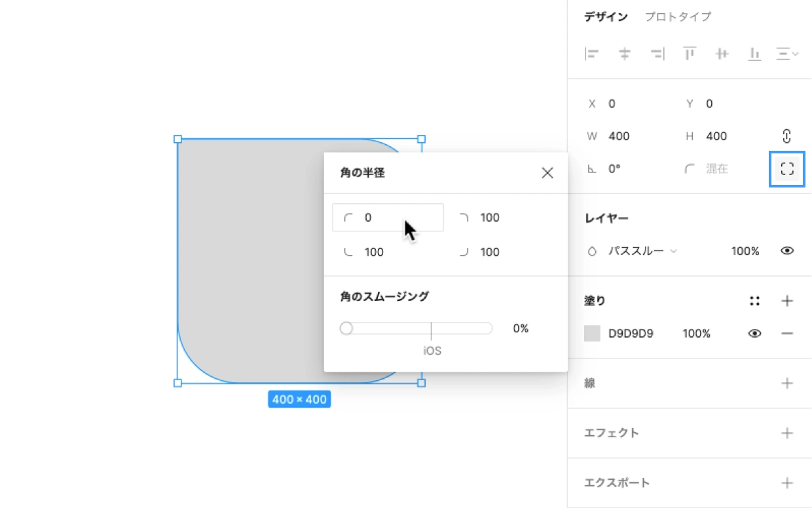The image size is (812, 508).
Task: Click the 塗り section heading
Action: (x=595, y=301)
